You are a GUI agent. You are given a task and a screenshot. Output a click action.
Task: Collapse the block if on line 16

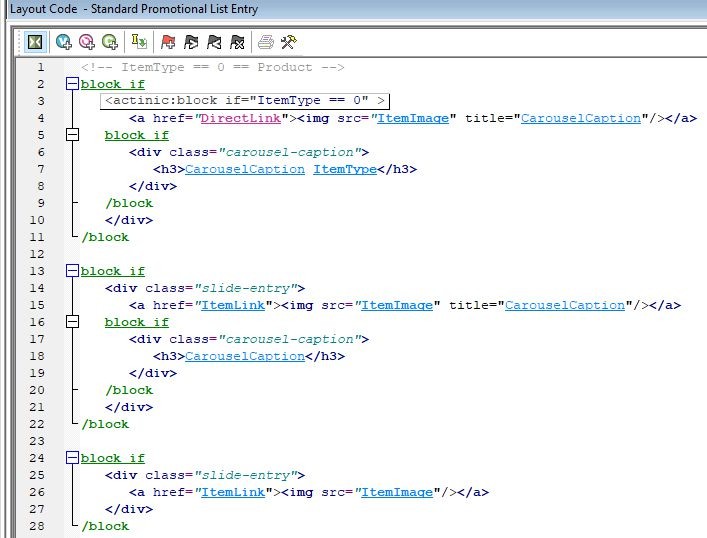pyautogui.click(x=72, y=322)
